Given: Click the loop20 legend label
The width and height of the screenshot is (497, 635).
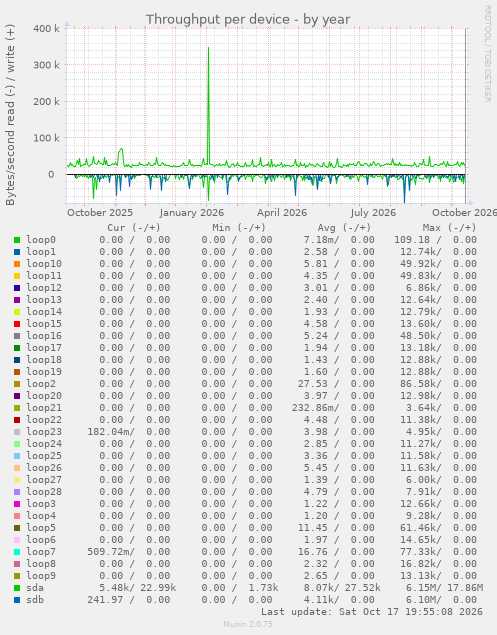Looking at the screenshot, I should point(44,396).
